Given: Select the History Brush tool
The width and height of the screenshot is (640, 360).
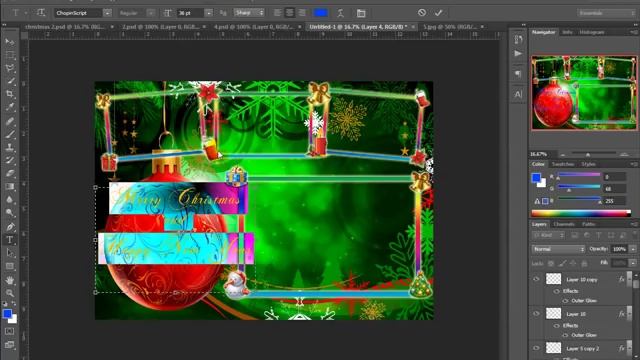Looking at the screenshot, I should pos(10,160).
